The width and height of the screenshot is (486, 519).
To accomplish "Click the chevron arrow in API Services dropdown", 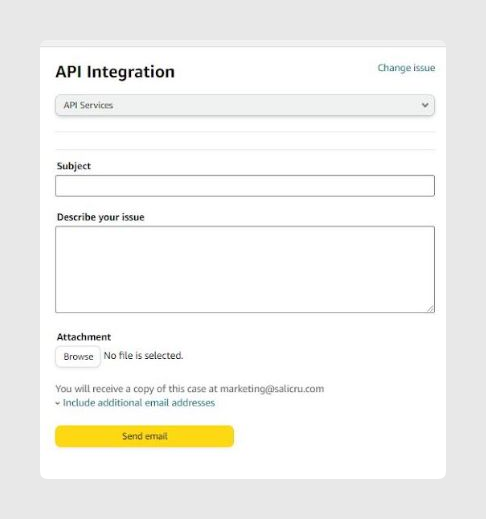I will click(425, 105).
